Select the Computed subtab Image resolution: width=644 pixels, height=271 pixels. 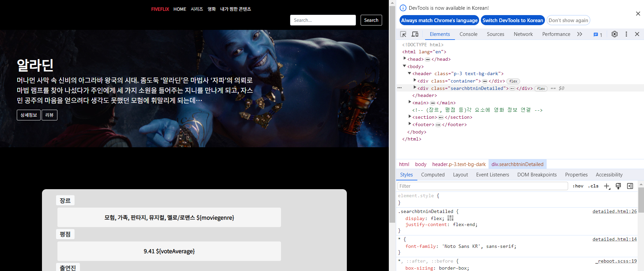pos(433,175)
